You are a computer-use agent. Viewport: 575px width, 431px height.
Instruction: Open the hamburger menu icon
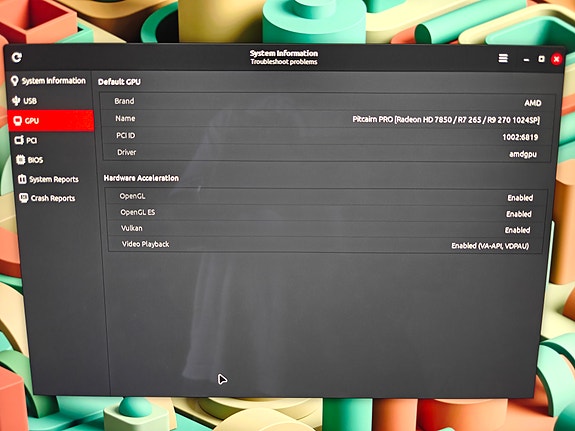[503, 58]
